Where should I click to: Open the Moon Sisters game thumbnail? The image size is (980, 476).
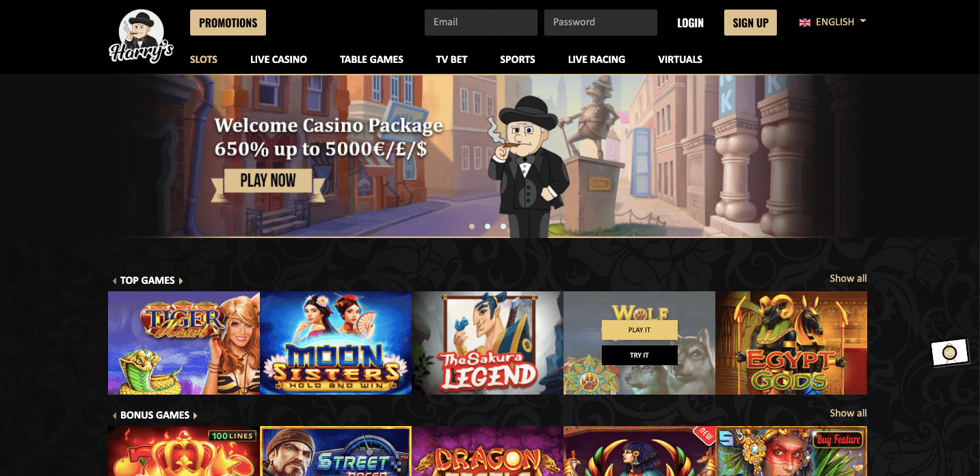tap(336, 343)
